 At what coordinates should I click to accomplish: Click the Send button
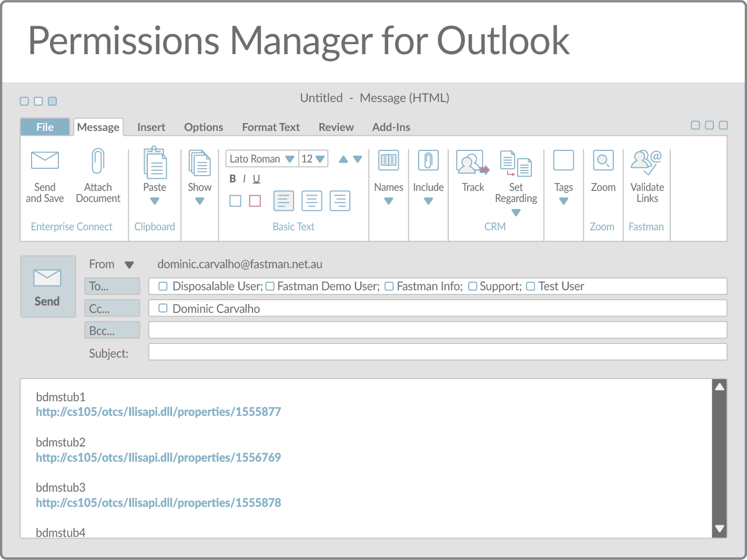point(47,287)
